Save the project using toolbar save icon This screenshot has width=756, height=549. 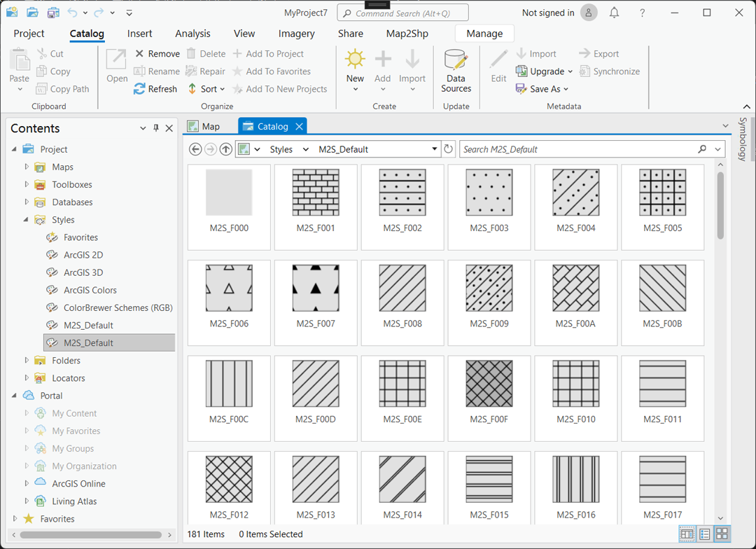[x=53, y=13]
